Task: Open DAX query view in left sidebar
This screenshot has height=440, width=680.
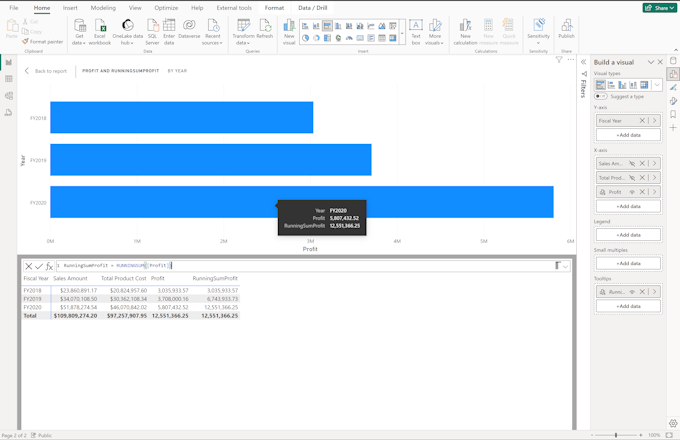Action: (9, 113)
